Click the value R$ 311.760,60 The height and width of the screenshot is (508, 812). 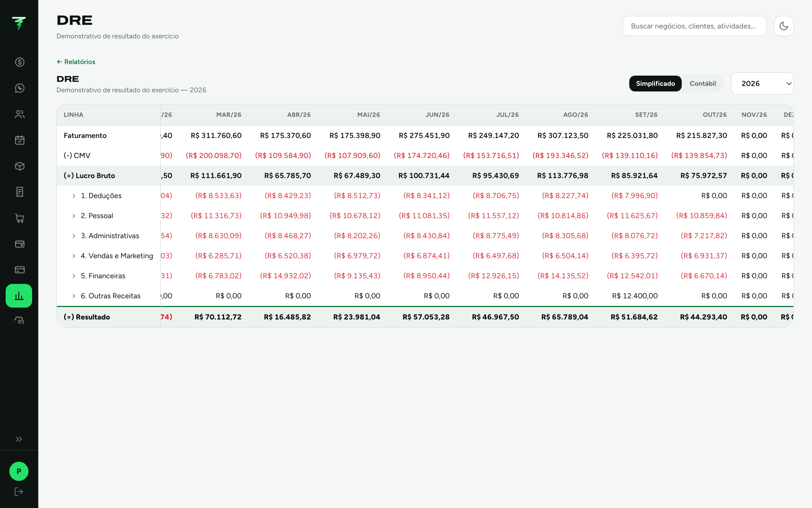coord(216,135)
